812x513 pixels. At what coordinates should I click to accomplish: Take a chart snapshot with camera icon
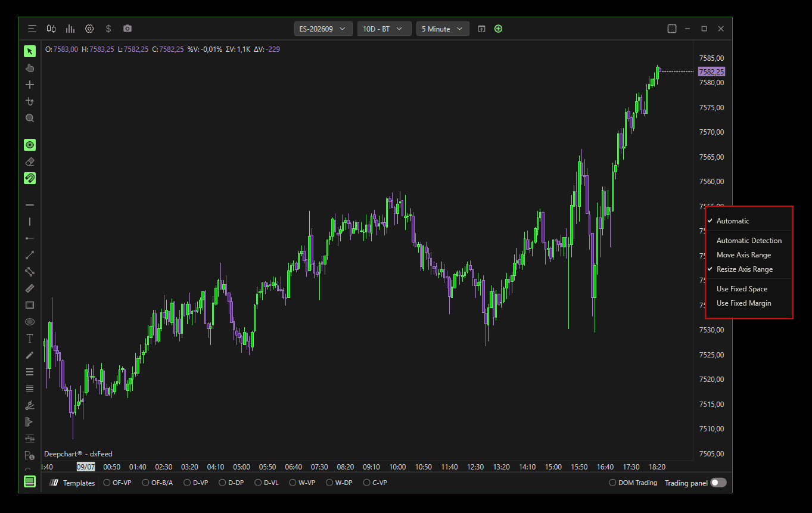coord(127,29)
